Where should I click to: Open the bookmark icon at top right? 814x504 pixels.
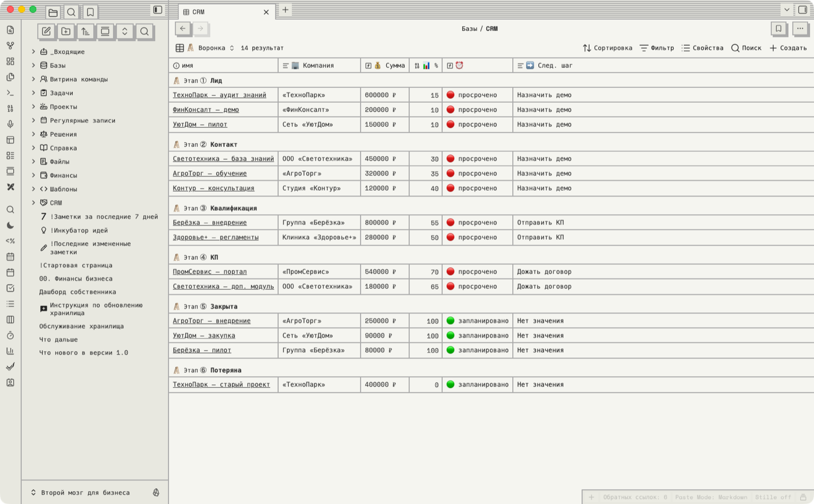778,28
